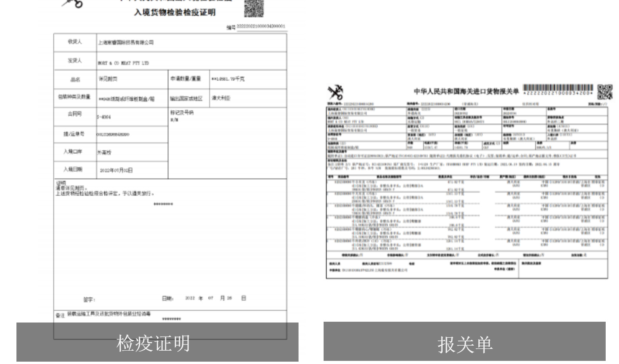This screenshot has width=619, height=364.
Task: Select the 详见附页 value cell
Action: [x=132, y=79]
